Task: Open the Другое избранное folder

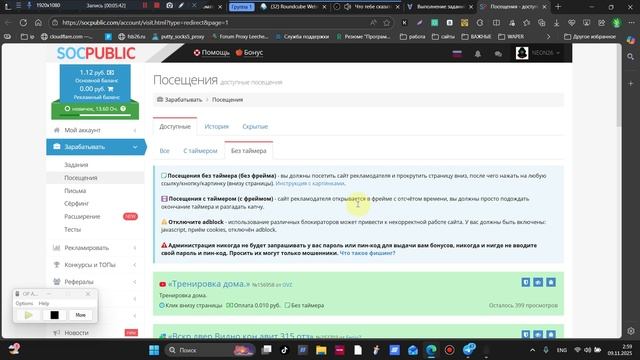Action: (x=590, y=37)
